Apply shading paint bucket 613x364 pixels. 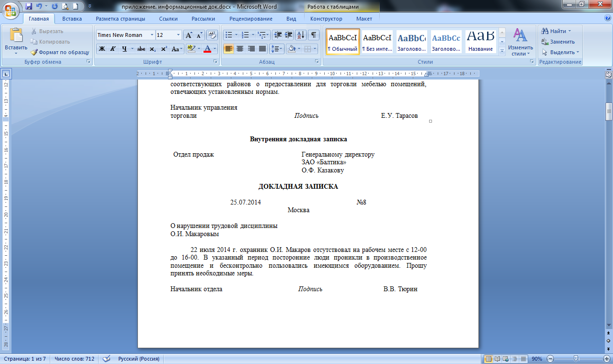click(x=291, y=49)
